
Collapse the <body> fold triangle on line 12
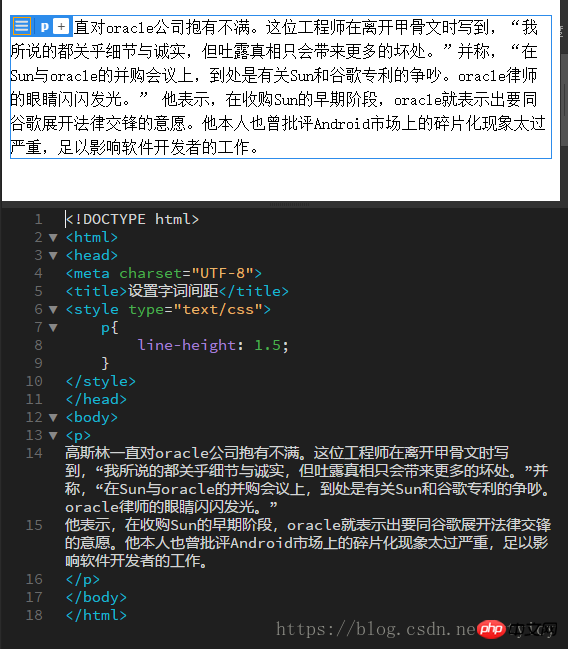click(53, 418)
